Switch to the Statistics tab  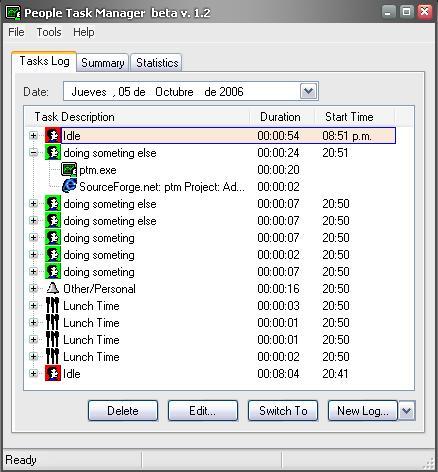157,63
